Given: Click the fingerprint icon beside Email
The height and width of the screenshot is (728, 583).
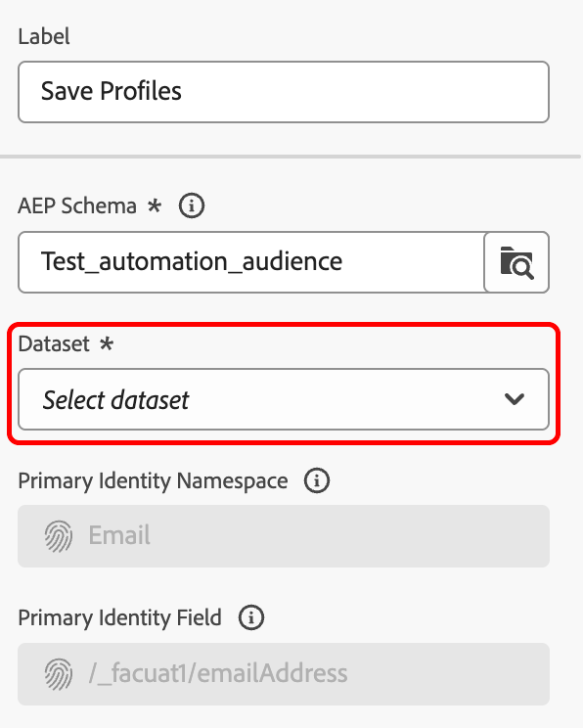Looking at the screenshot, I should point(59,536).
